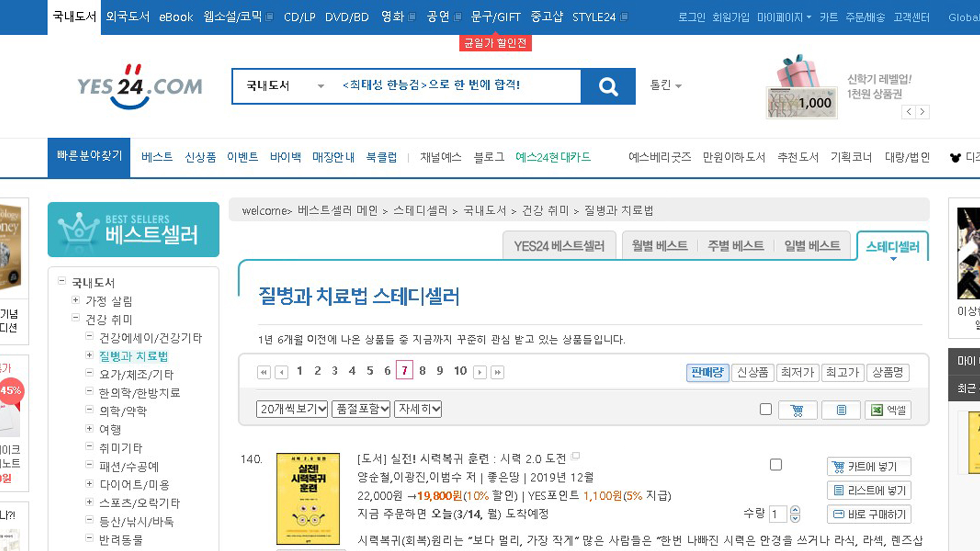This screenshot has width=980, height=551.
Task: Collapse the 건강 취미 category
Action: [x=76, y=318]
